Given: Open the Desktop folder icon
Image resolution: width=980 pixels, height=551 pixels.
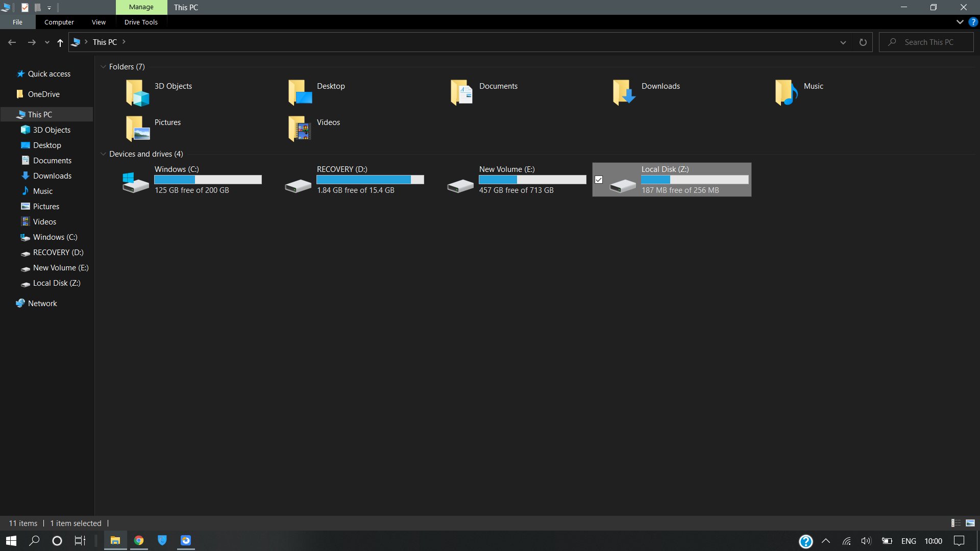Looking at the screenshot, I should (300, 93).
